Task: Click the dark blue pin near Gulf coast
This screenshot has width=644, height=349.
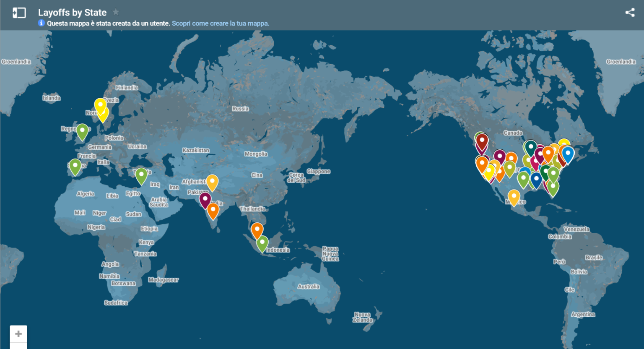Action: [536, 180]
